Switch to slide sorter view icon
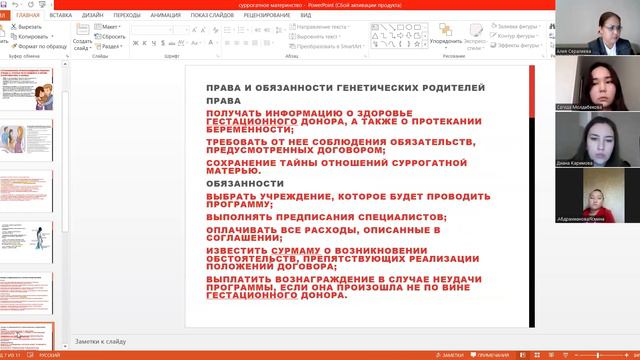Screen dimensions: 640x360 pos(537,355)
